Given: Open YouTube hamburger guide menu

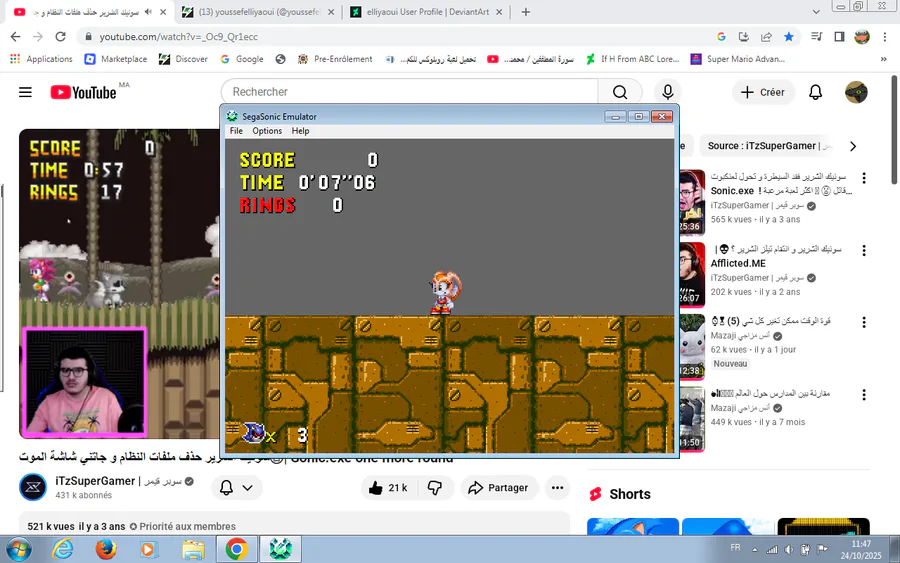Looking at the screenshot, I should (25, 92).
